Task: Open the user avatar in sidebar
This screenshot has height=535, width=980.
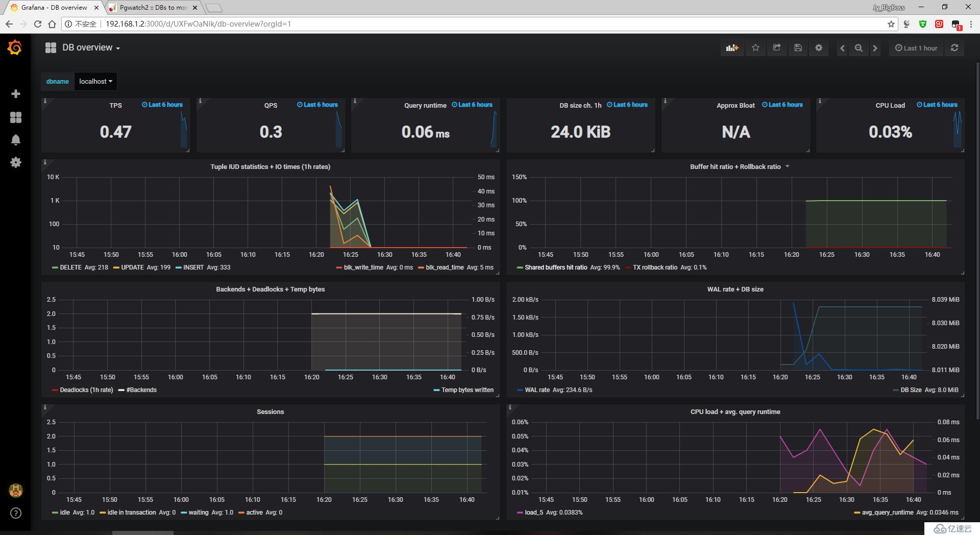Action: tap(16, 491)
